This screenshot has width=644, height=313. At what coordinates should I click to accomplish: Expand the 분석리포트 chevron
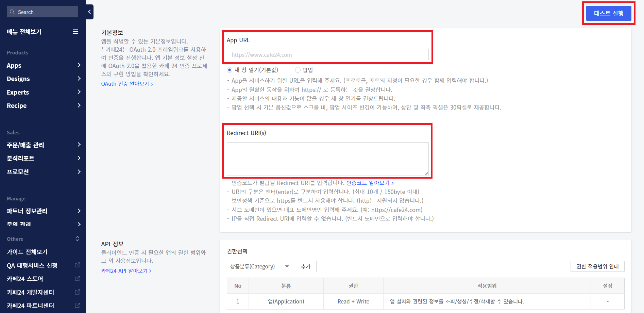point(79,158)
